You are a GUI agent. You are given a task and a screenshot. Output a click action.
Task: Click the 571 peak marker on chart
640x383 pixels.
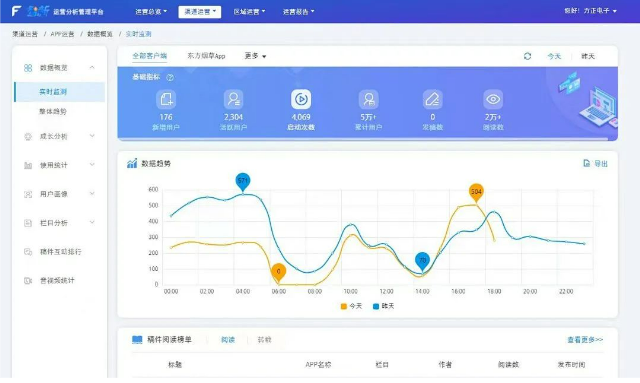click(x=243, y=182)
